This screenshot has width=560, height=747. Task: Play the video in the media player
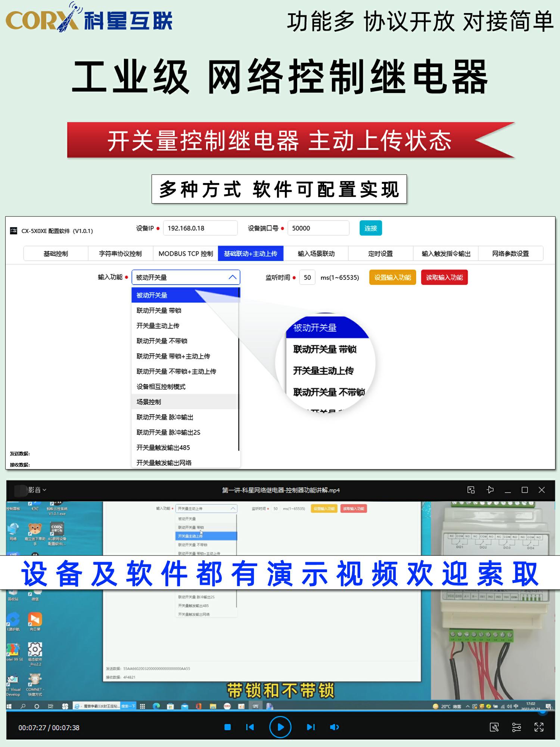pos(280,727)
